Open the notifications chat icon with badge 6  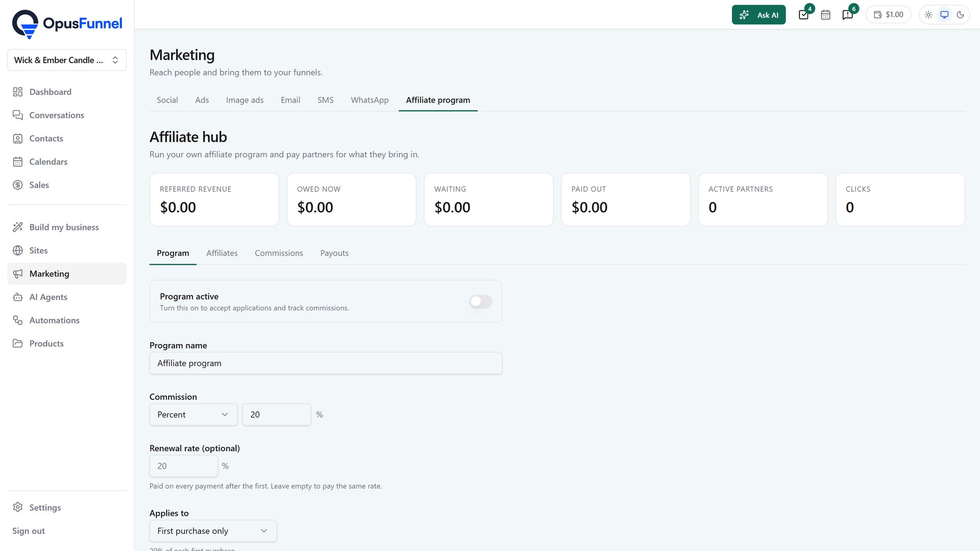[847, 15]
